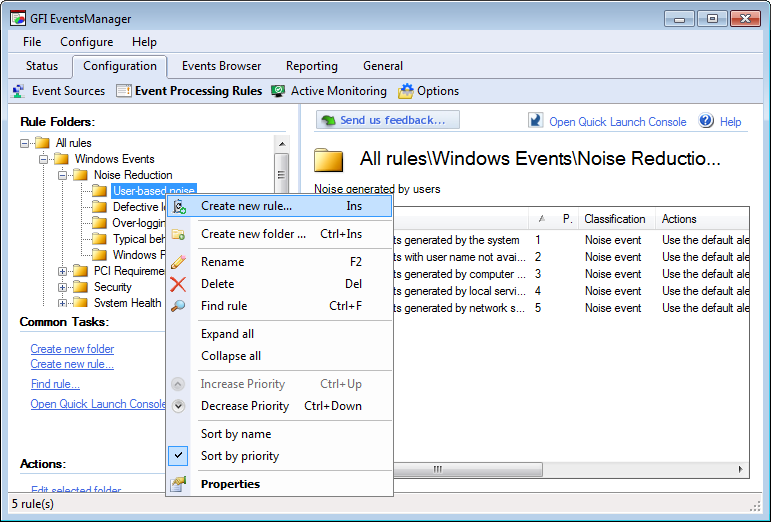The height and width of the screenshot is (522, 771).
Task: Click the Active Monitoring shield icon
Action: tap(278, 91)
